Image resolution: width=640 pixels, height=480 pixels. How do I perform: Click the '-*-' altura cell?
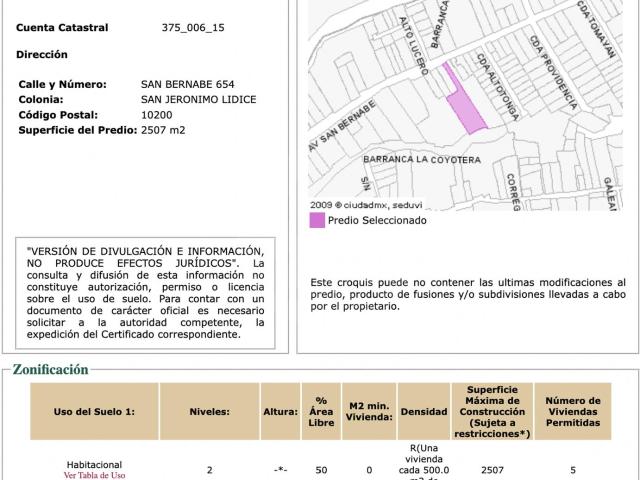(x=280, y=470)
